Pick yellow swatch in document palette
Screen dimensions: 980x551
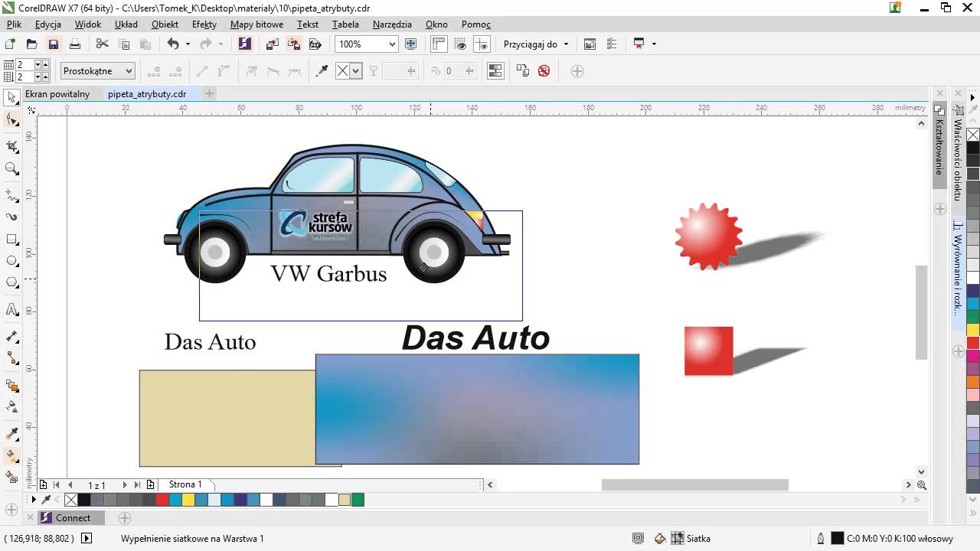pos(188,500)
